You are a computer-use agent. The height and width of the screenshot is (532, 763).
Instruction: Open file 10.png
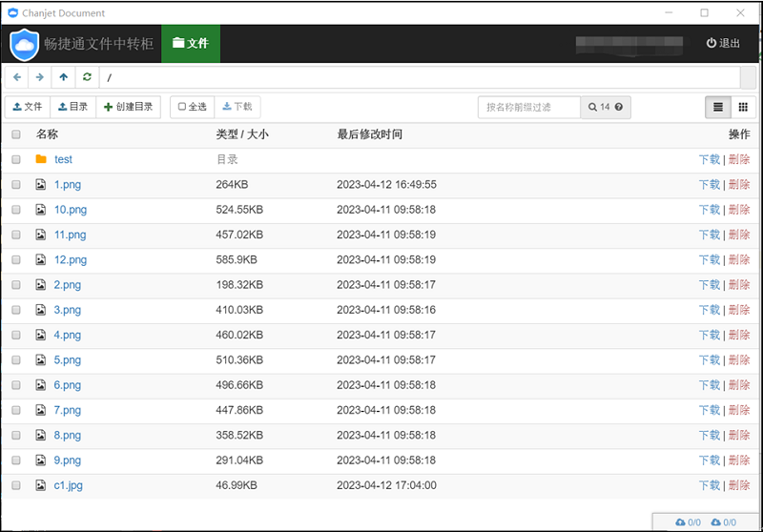point(70,210)
